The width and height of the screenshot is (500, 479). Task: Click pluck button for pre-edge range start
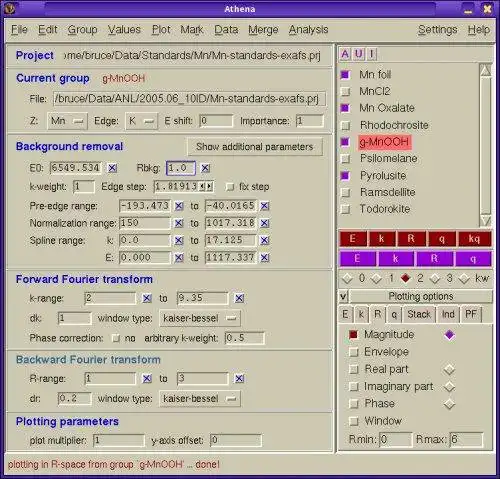179,206
